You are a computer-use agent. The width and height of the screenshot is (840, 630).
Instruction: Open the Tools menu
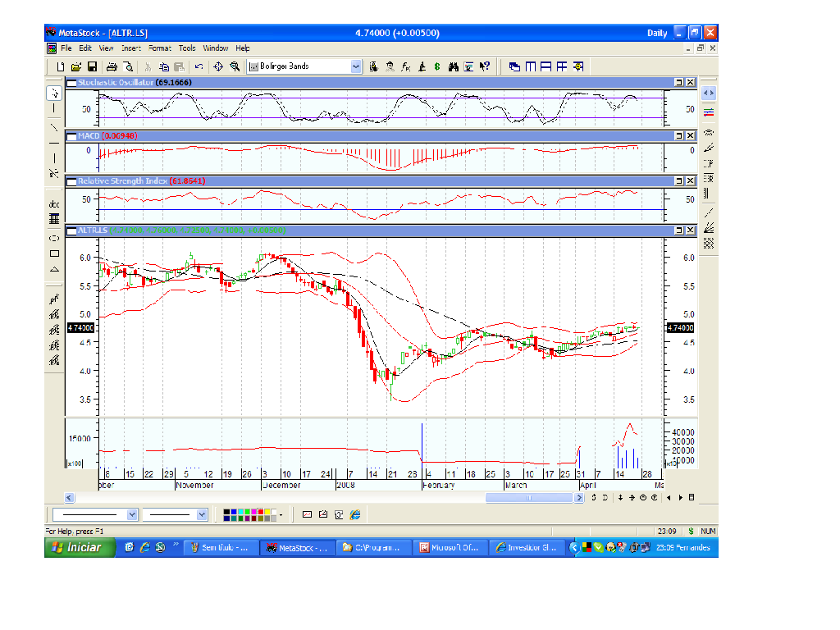click(187, 48)
